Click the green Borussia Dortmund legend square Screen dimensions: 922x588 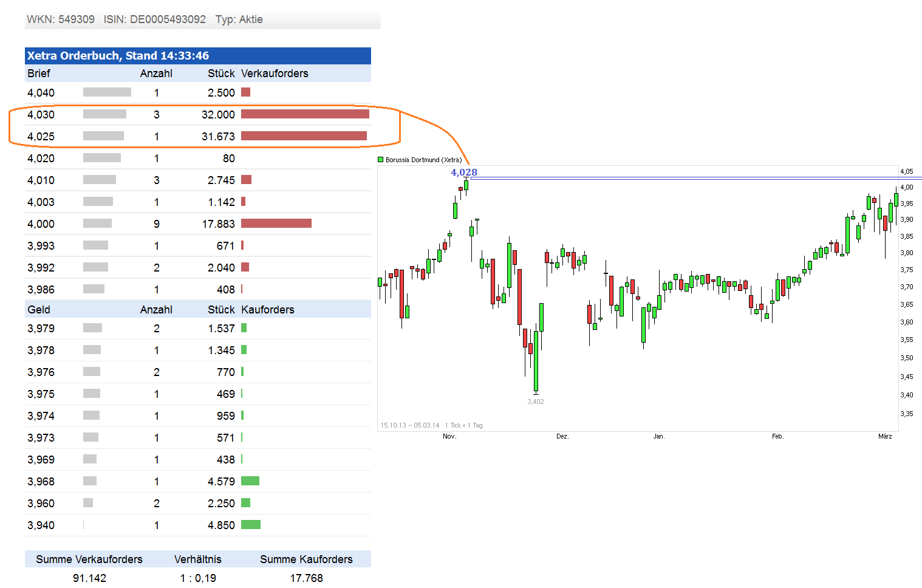(381, 160)
